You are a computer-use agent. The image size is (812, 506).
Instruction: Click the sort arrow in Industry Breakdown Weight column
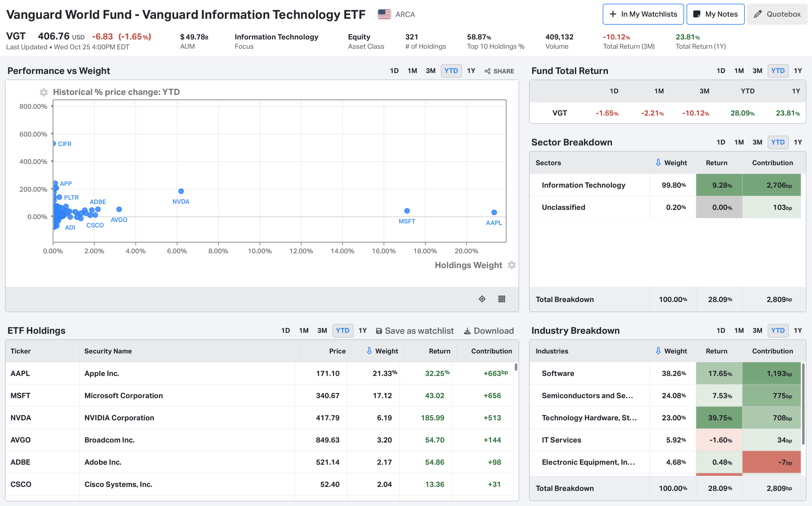click(x=658, y=351)
